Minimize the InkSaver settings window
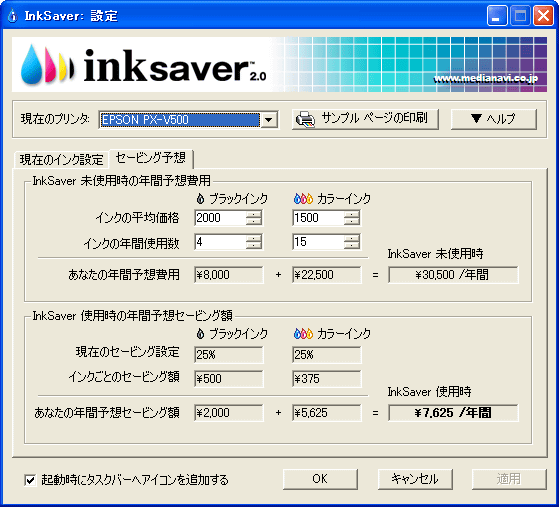 pyautogui.click(x=497, y=16)
